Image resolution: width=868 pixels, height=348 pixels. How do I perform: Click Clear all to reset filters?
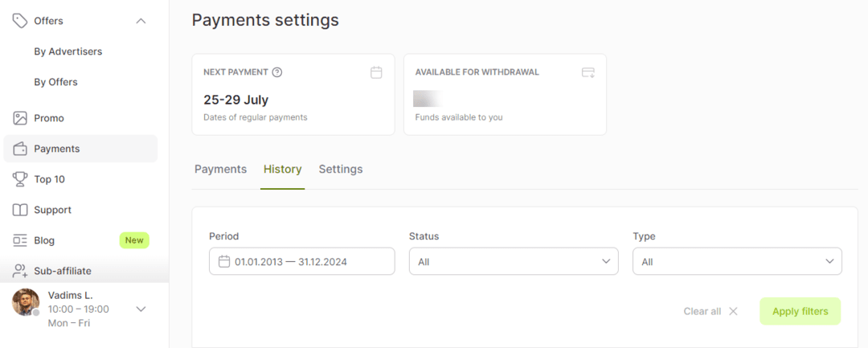[x=710, y=311]
